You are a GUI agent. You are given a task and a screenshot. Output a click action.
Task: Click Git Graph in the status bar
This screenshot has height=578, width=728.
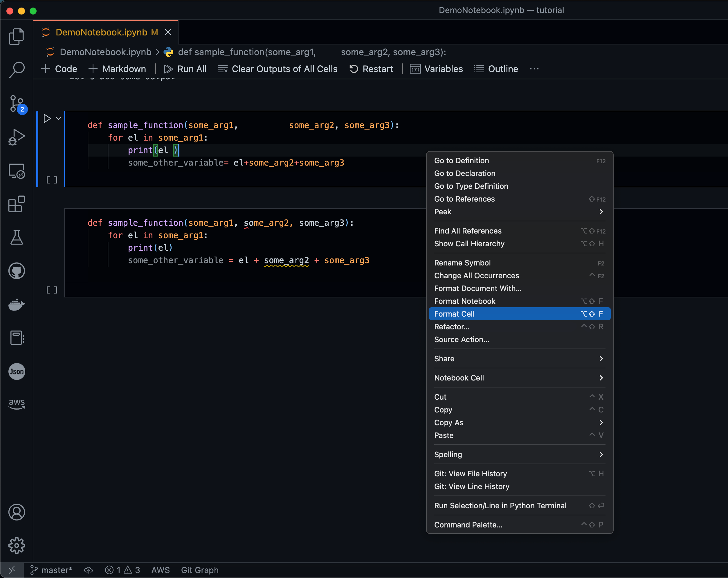tap(200, 570)
